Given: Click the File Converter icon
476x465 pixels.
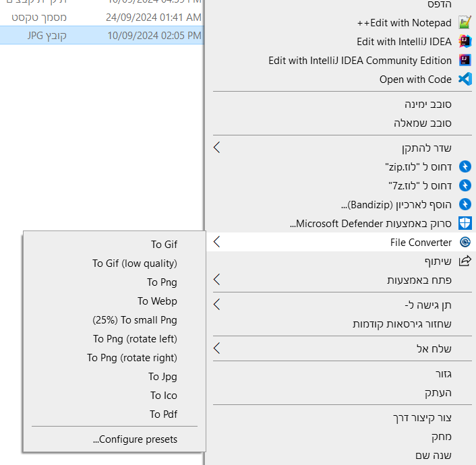Looking at the screenshot, I should 465,243.
